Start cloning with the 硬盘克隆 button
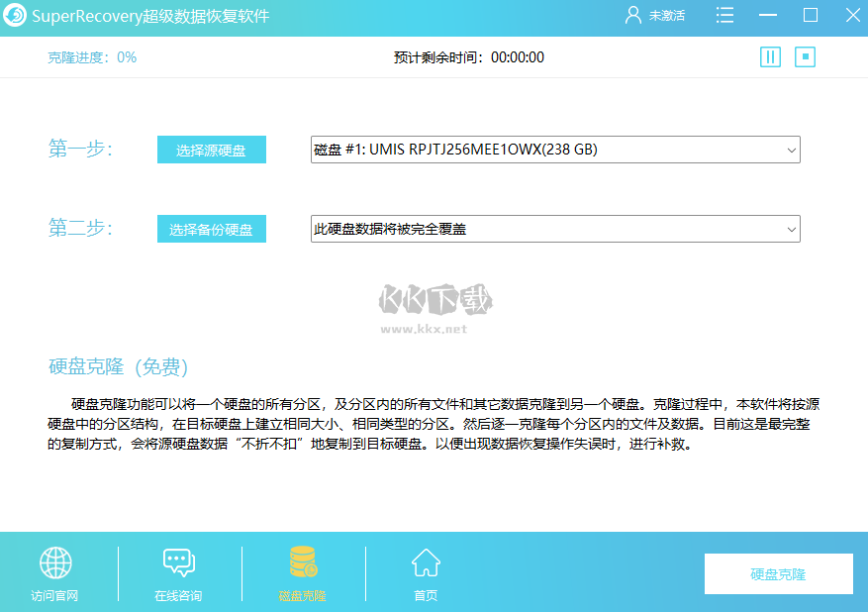Screen dimensions: 868x612 [x=778, y=572]
